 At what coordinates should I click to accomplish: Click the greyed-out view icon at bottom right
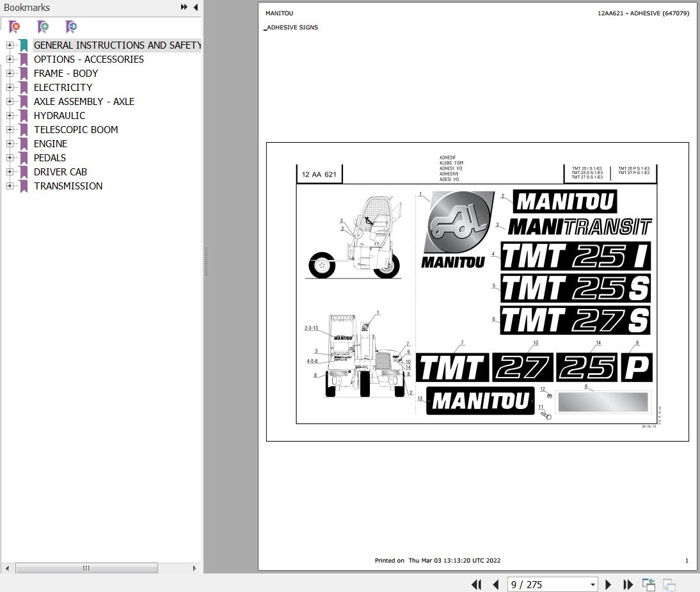tap(669, 584)
